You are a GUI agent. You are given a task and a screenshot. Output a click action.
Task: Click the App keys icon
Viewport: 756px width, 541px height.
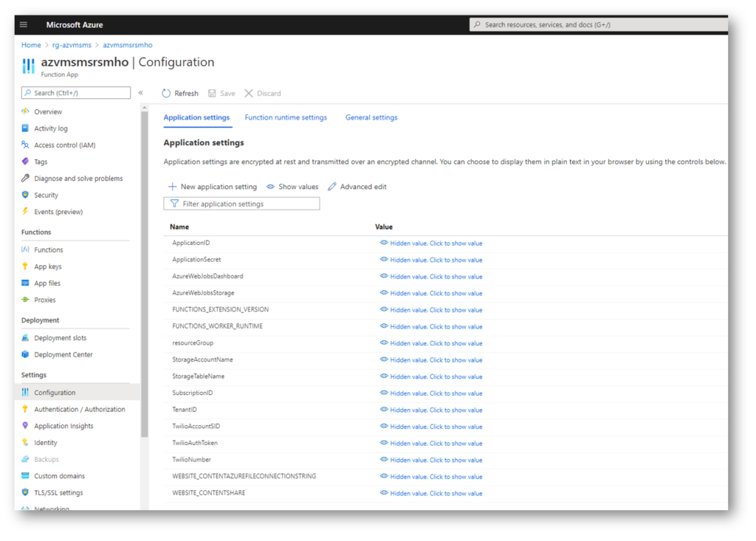(x=26, y=266)
